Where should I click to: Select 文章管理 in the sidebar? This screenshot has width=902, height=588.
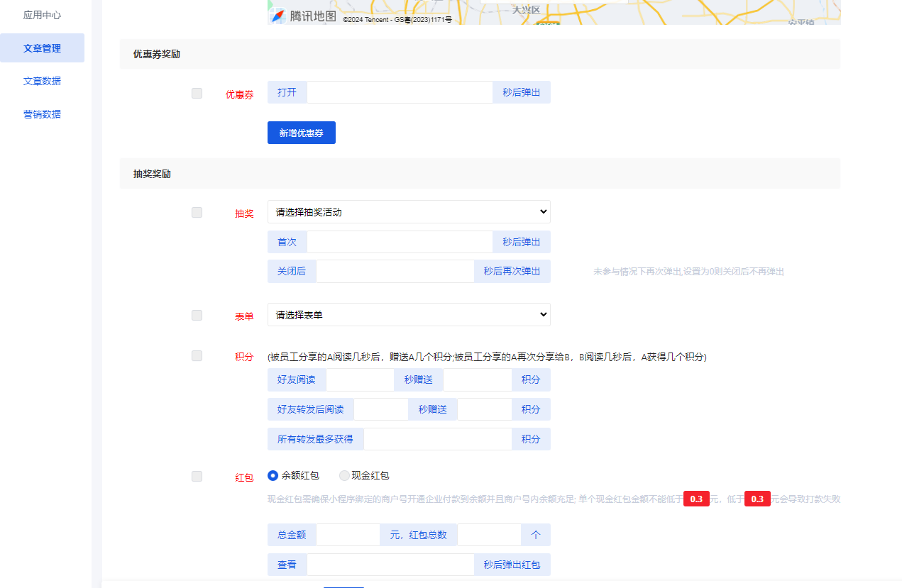pyautogui.click(x=43, y=48)
